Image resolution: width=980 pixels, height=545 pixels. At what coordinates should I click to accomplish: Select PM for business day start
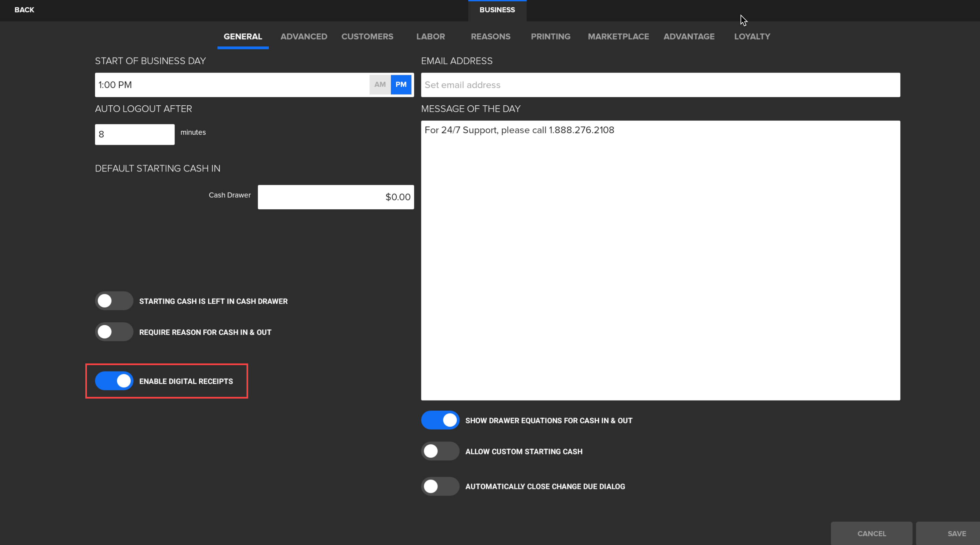coord(401,85)
